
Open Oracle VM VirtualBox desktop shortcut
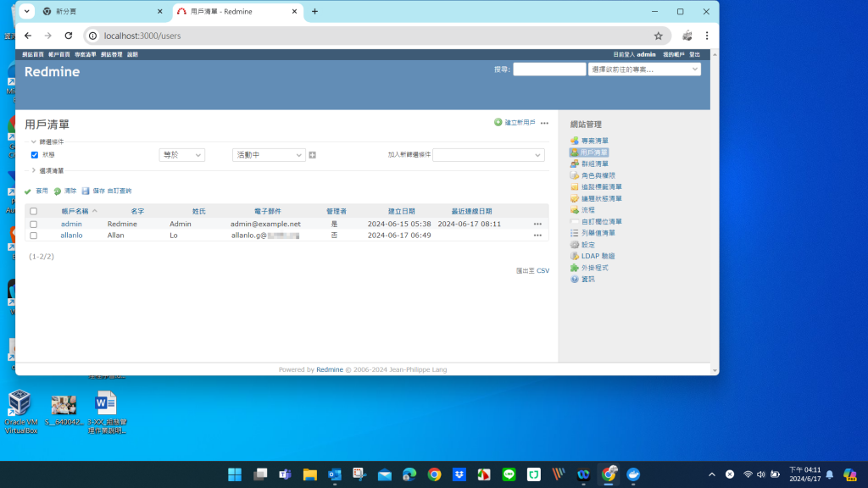point(20,412)
